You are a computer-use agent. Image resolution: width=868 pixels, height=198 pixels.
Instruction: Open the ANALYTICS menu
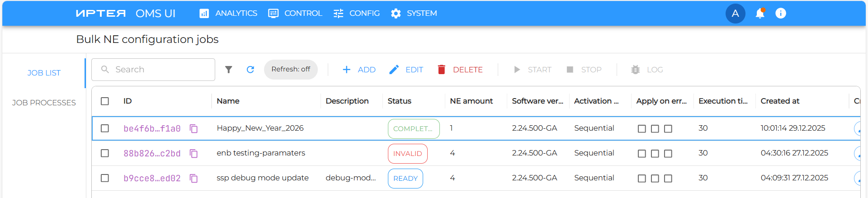click(x=228, y=14)
